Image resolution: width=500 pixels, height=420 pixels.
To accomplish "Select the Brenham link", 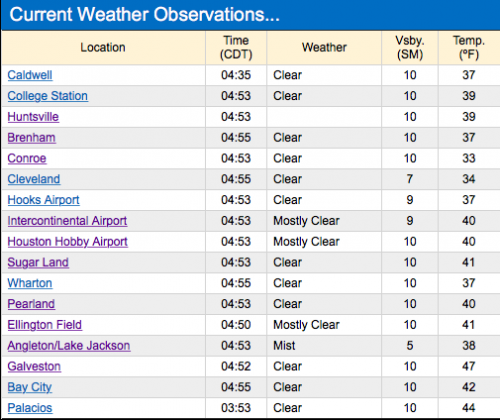I will click(x=31, y=138).
